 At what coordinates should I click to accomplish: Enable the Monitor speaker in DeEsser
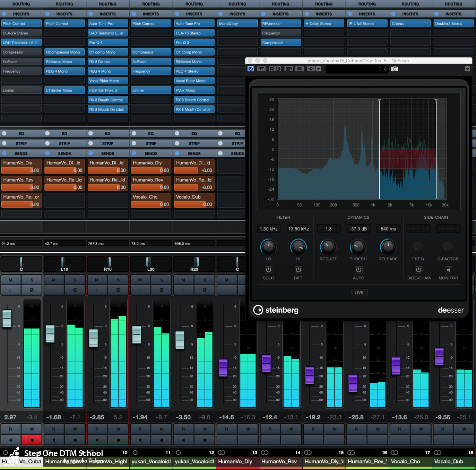coord(448,270)
